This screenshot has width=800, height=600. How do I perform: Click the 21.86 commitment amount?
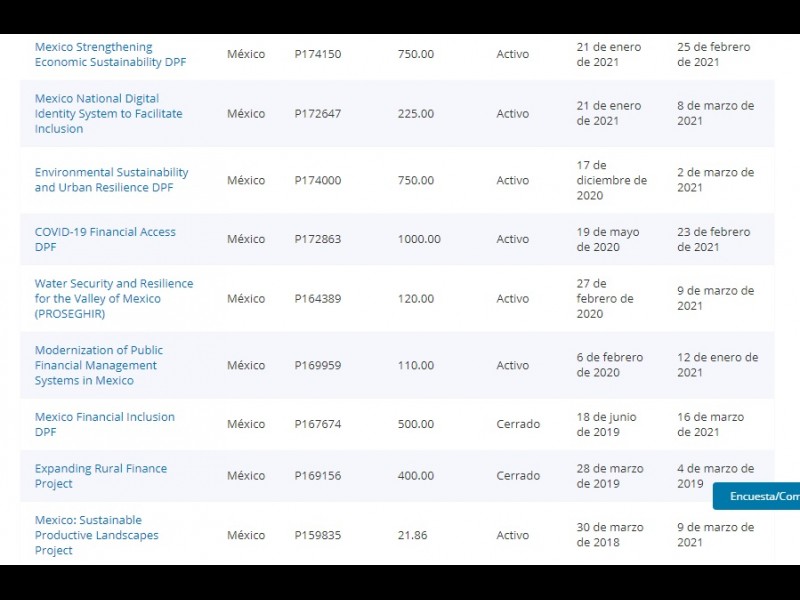[x=412, y=535]
